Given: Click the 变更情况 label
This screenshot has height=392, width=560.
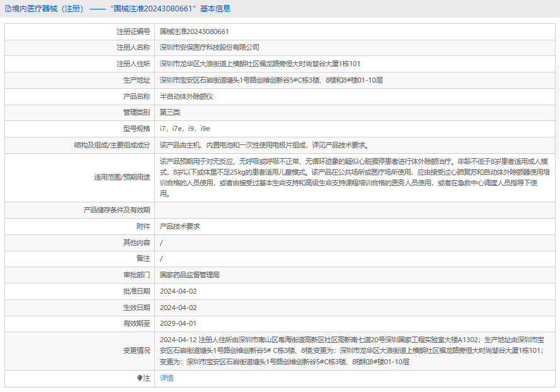Looking at the screenshot, I should coord(137,350).
